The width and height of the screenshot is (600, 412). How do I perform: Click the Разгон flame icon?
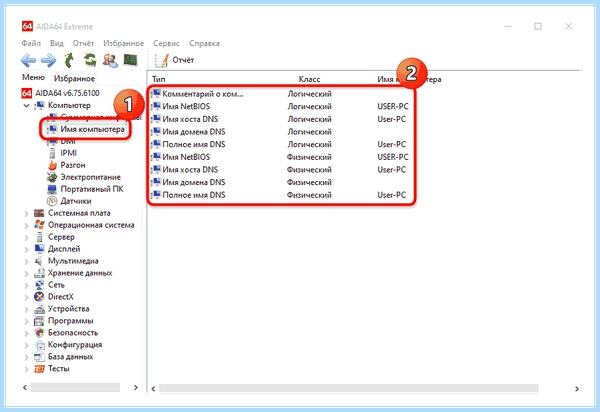click(52, 165)
